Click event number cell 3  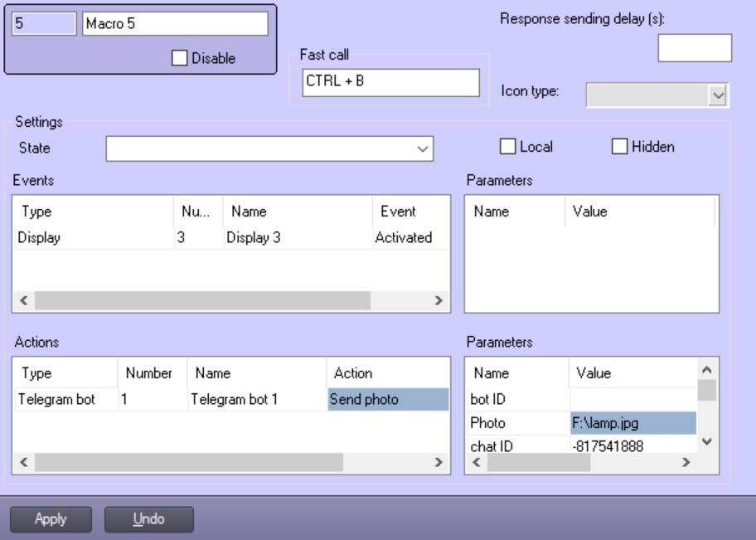click(199, 237)
